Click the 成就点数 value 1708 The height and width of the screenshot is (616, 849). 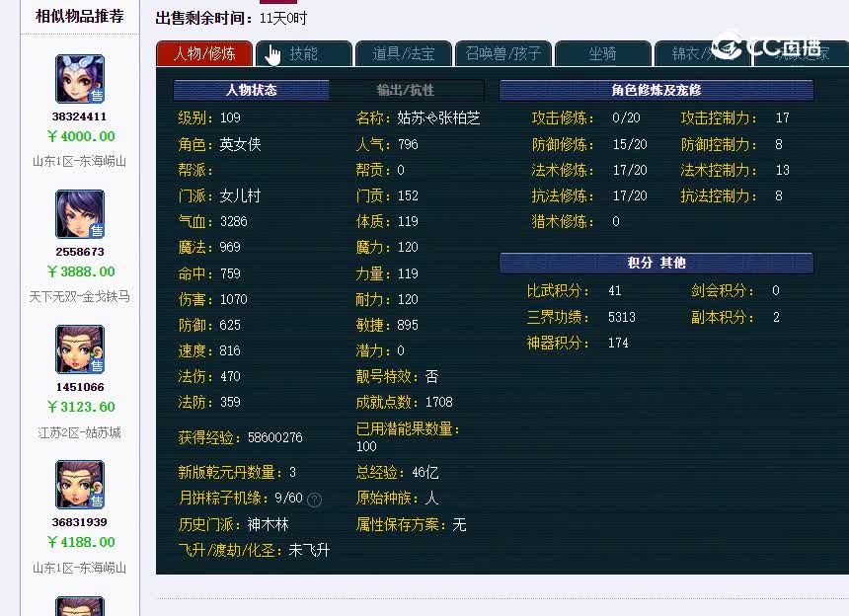tap(439, 402)
